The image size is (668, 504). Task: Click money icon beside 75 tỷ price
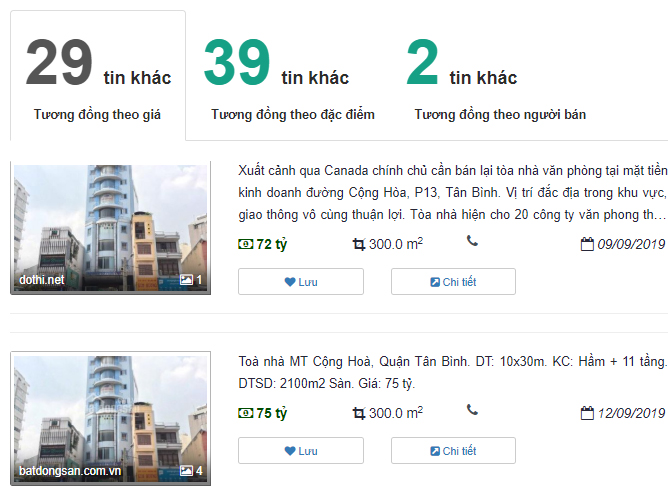pos(245,413)
